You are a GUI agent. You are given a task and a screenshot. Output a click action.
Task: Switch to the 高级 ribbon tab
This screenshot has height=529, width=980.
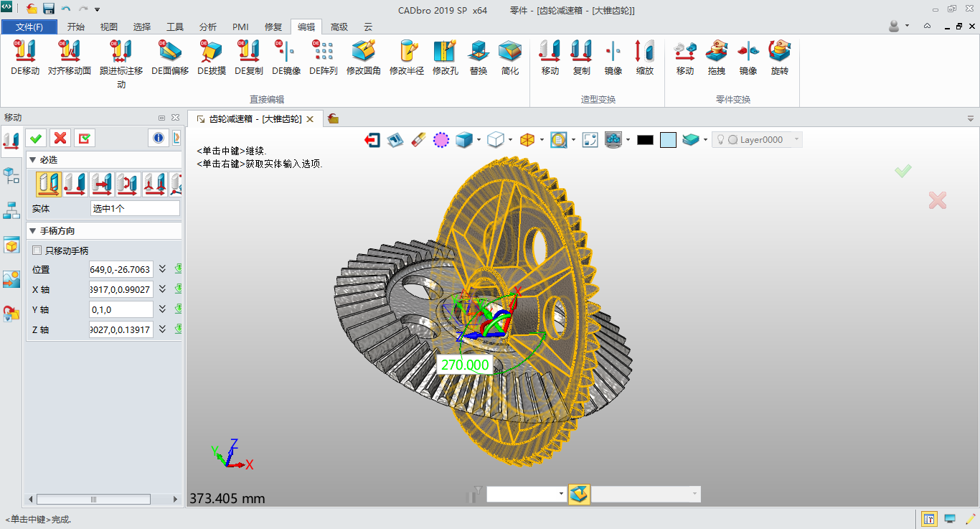[339, 27]
